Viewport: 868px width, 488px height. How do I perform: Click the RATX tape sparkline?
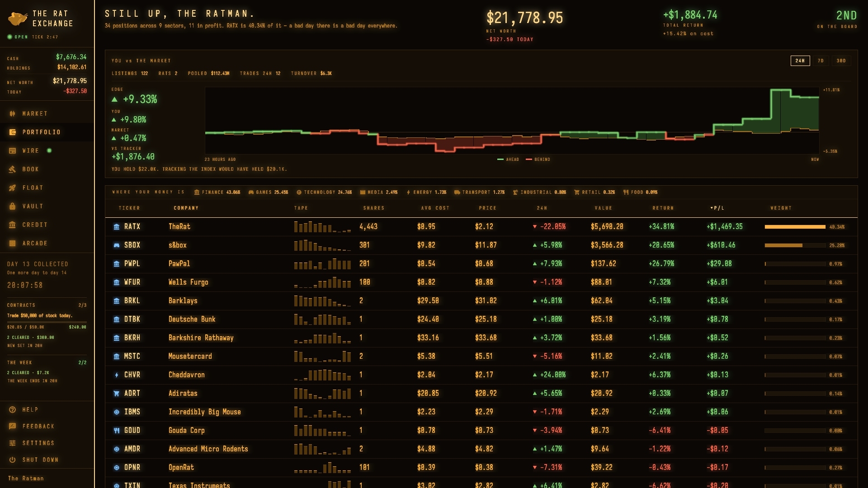[x=322, y=226]
